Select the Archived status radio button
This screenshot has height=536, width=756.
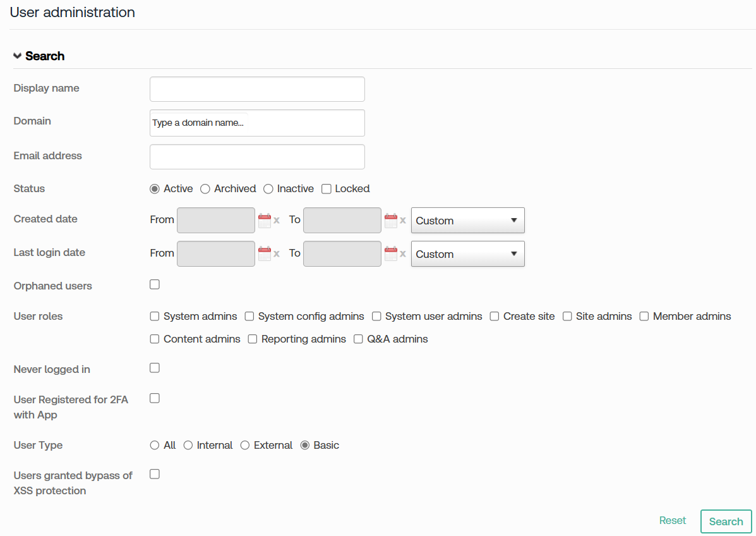205,188
